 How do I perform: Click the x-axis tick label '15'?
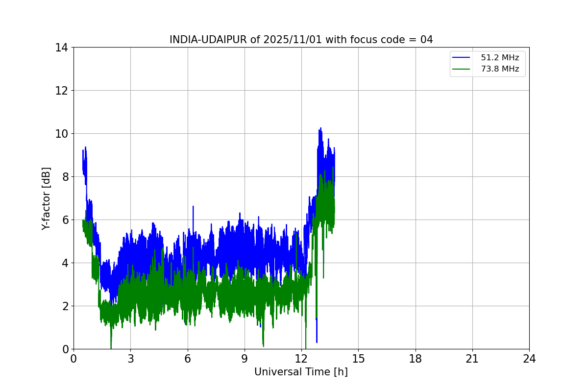pyautogui.click(x=358, y=359)
